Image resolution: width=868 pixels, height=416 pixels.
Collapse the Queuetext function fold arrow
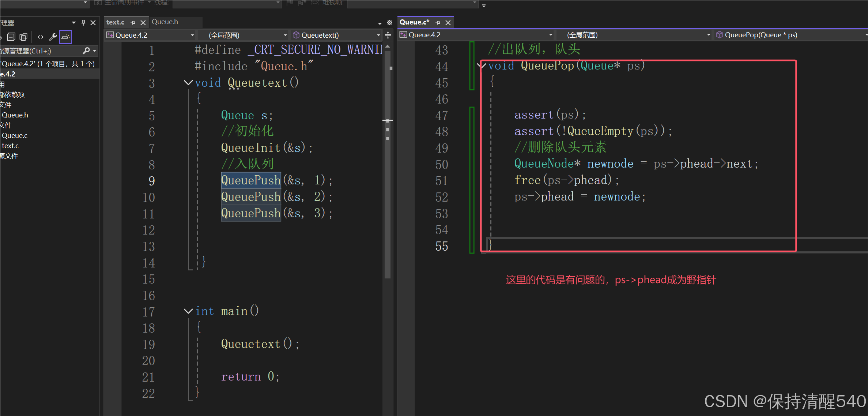(x=188, y=83)
